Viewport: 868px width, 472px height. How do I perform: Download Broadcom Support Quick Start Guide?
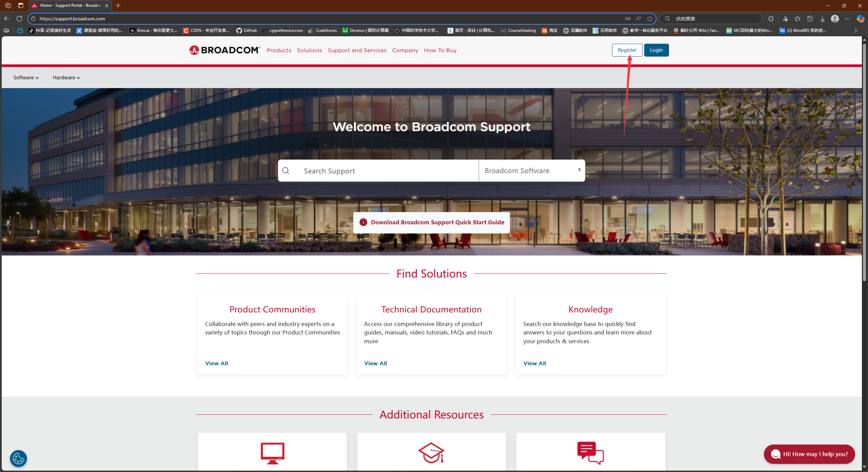click(x=431, y=222)
